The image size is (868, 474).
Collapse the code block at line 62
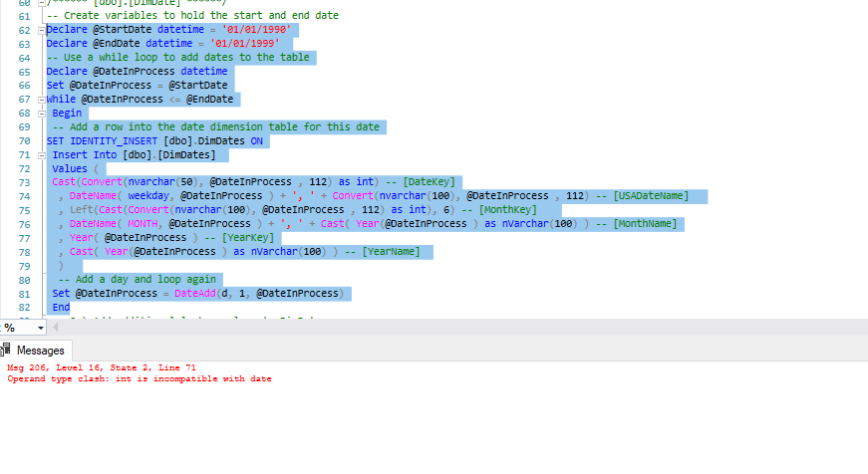[42, 31]
